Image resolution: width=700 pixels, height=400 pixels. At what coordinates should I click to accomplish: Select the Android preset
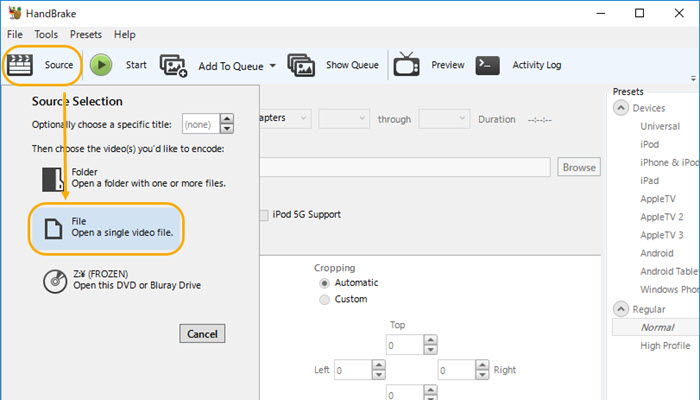(657, 253)
